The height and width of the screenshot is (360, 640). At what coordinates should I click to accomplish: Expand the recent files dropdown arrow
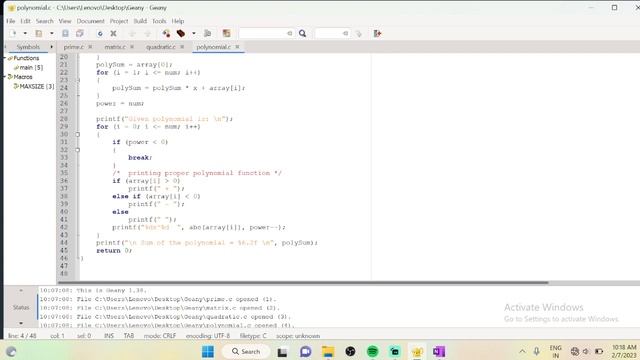pos(52,33)
